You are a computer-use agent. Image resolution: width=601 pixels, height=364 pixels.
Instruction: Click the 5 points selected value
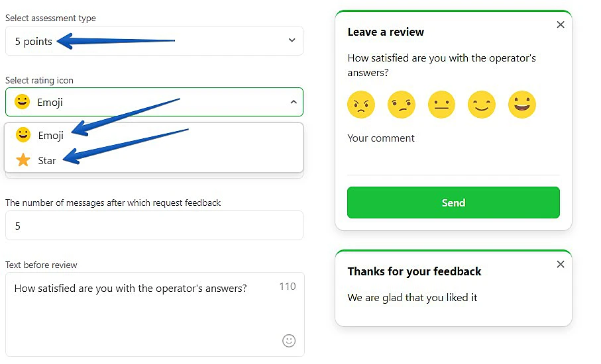pos(34,41)
